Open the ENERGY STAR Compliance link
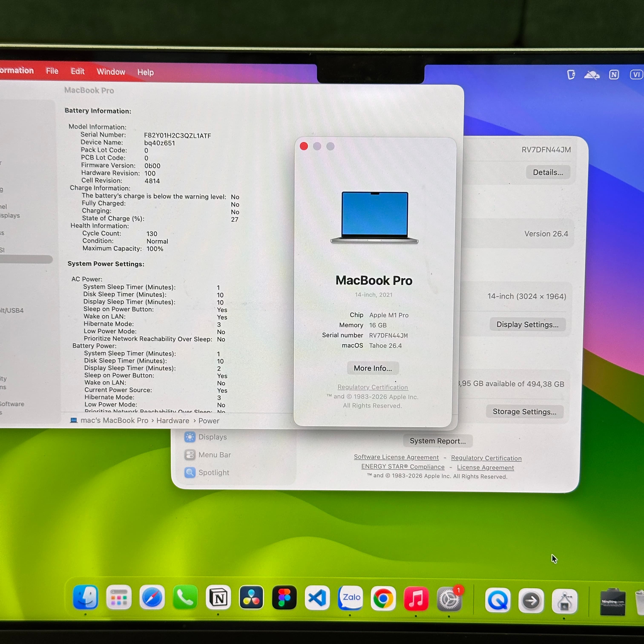The width and height of the screenshot is (644, 644). [x=403, y=467]
